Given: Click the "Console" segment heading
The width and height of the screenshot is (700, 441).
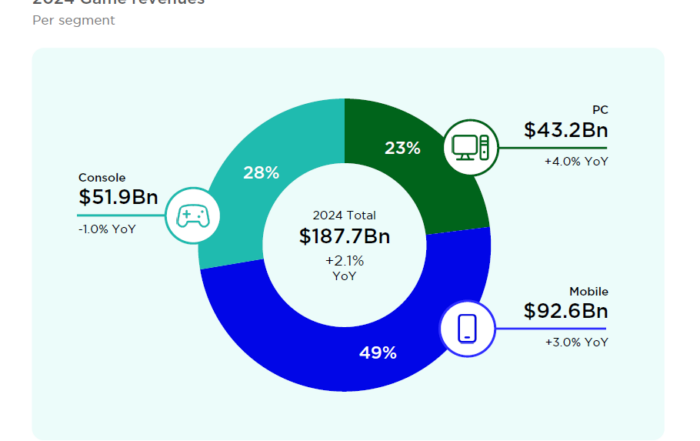Looking at the screenshot, I should tap(102, 178).
